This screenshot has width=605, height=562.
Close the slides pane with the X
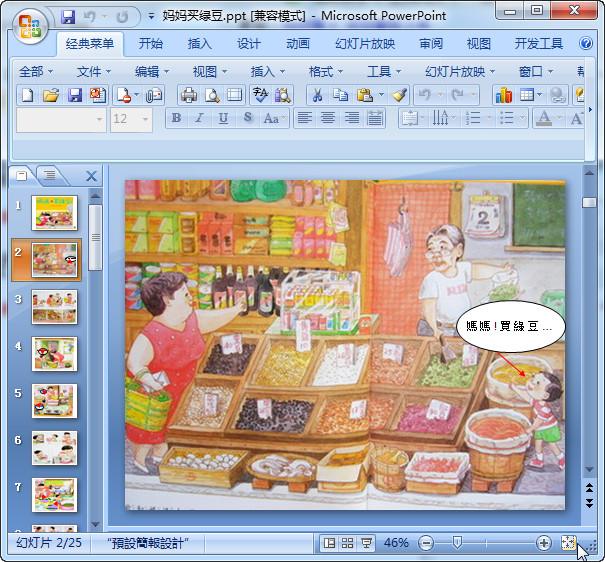coord(91,176)
